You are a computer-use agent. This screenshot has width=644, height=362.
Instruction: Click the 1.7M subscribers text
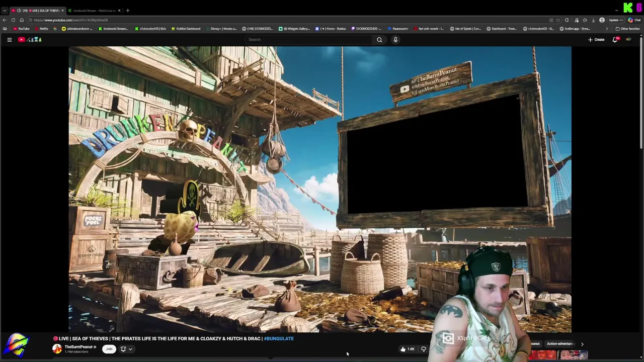(x=76, y=352)
